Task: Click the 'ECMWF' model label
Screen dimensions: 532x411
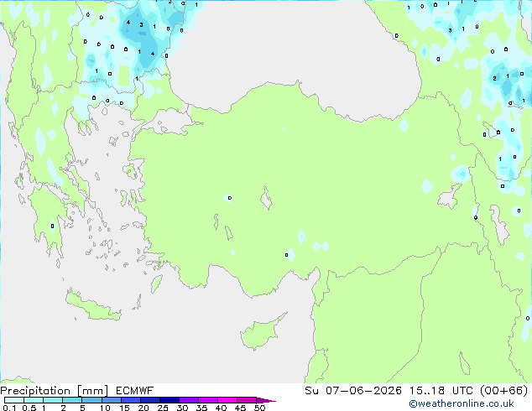Action: (x=135, y=391)
